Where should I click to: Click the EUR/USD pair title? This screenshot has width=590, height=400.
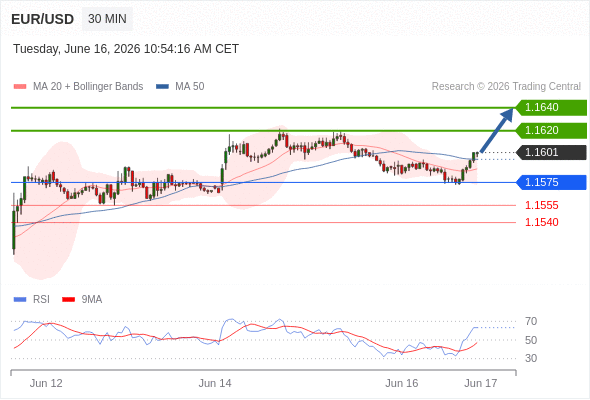(43, 19)
